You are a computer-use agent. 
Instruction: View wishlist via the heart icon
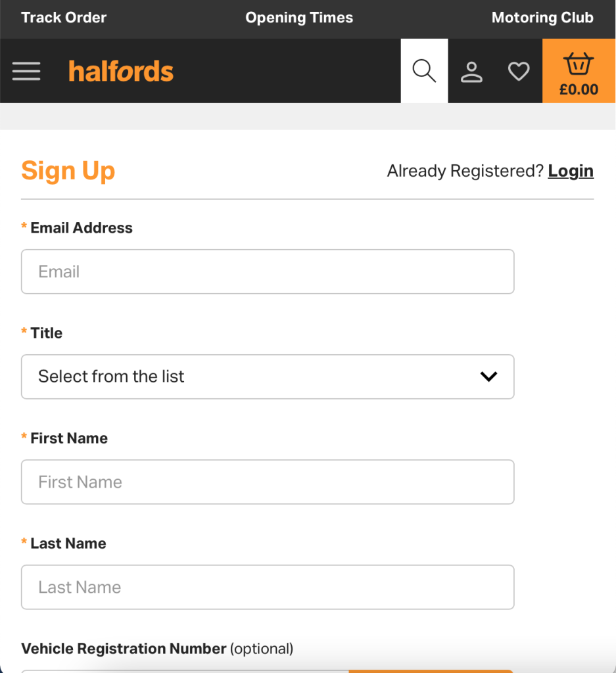(x=519, y=71)
